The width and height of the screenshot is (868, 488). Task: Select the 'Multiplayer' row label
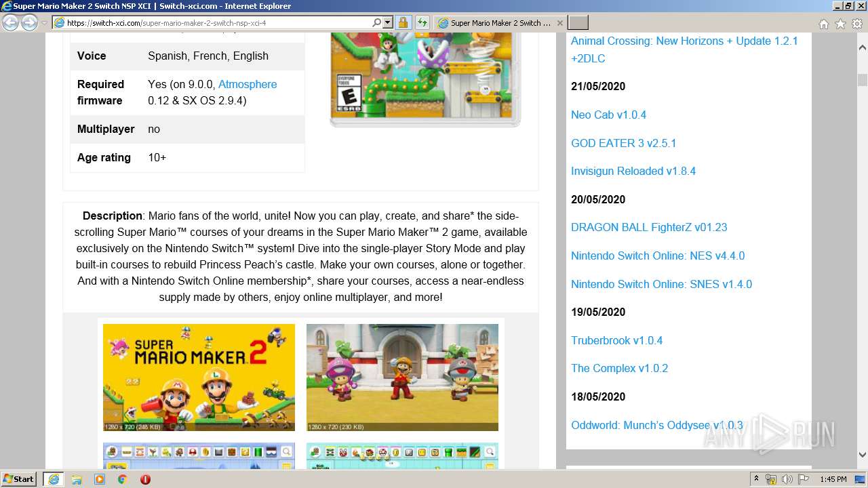(x=106, y=129)
